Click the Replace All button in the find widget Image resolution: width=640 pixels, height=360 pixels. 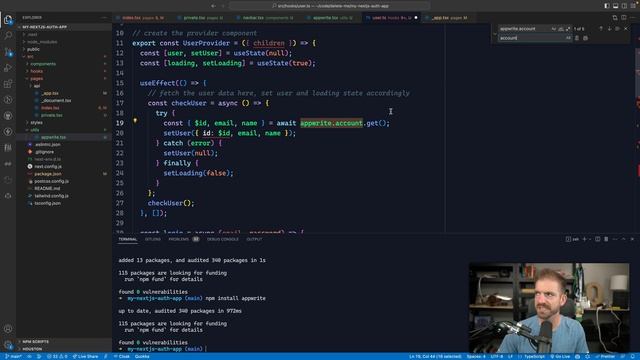[x=585, y=38]
